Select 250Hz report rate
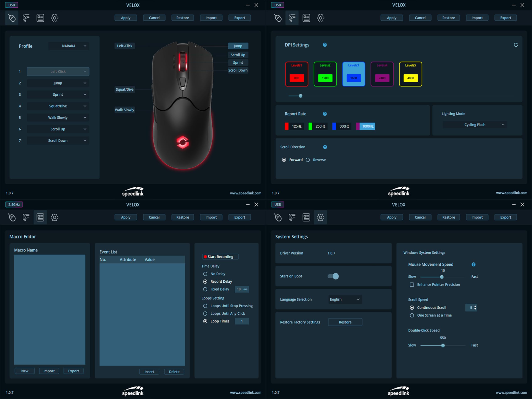Viewport: 532px width, 399px height. 318,126
